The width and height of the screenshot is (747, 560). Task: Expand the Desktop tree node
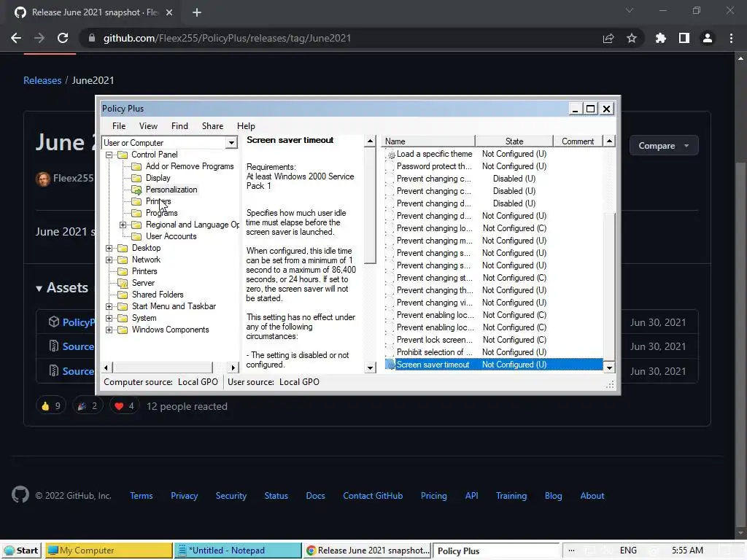point(109,248)
